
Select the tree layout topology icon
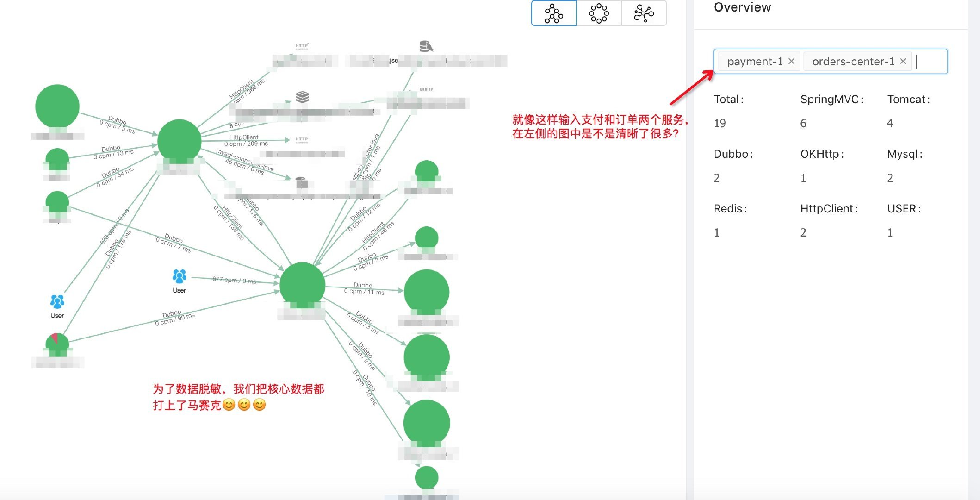point(554,13)
